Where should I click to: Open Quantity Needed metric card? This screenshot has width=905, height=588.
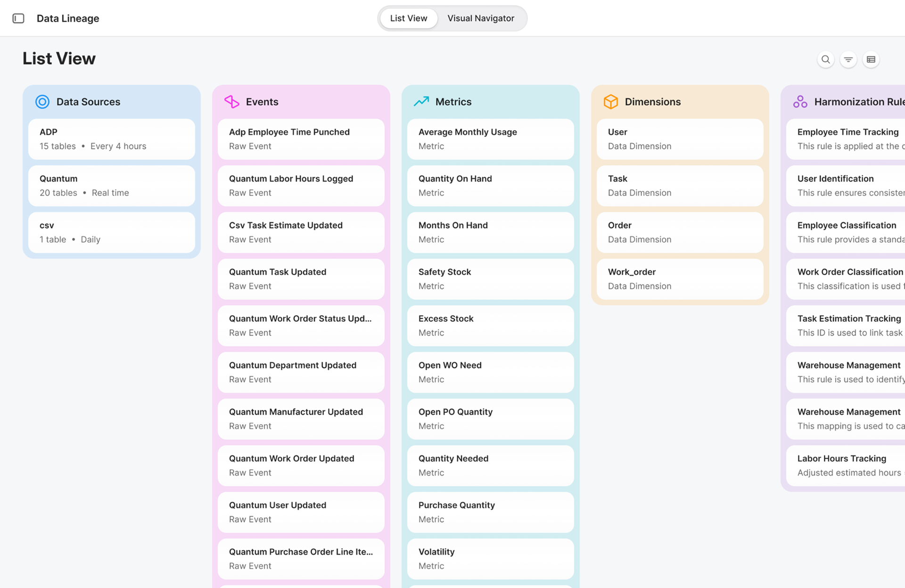coord(491,465)
